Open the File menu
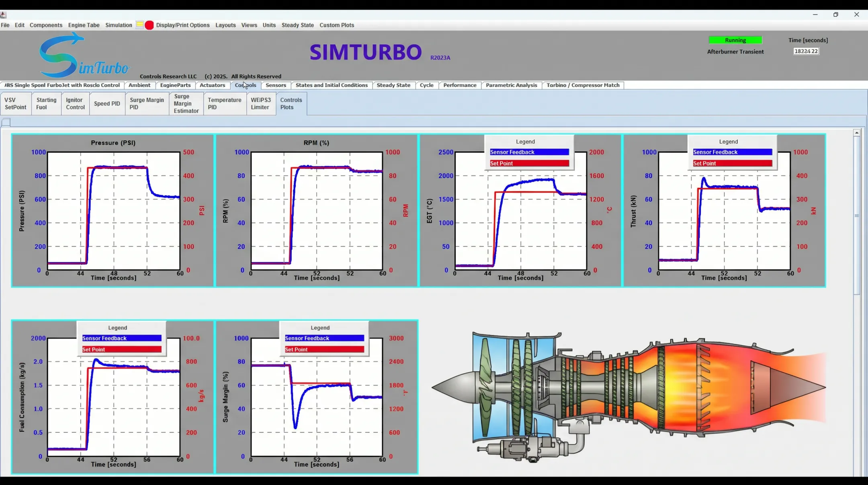The image size is (868, 485). (5, 25)
